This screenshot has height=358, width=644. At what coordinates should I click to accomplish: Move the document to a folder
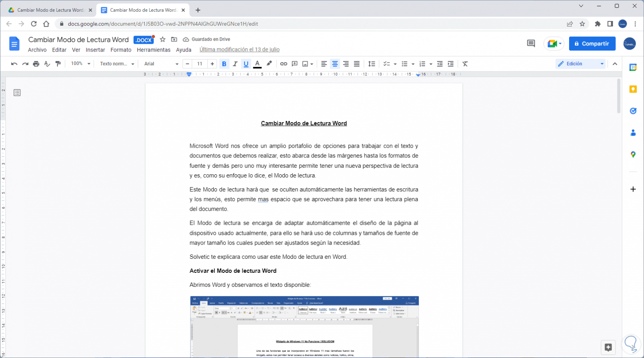tap(174, 39)
